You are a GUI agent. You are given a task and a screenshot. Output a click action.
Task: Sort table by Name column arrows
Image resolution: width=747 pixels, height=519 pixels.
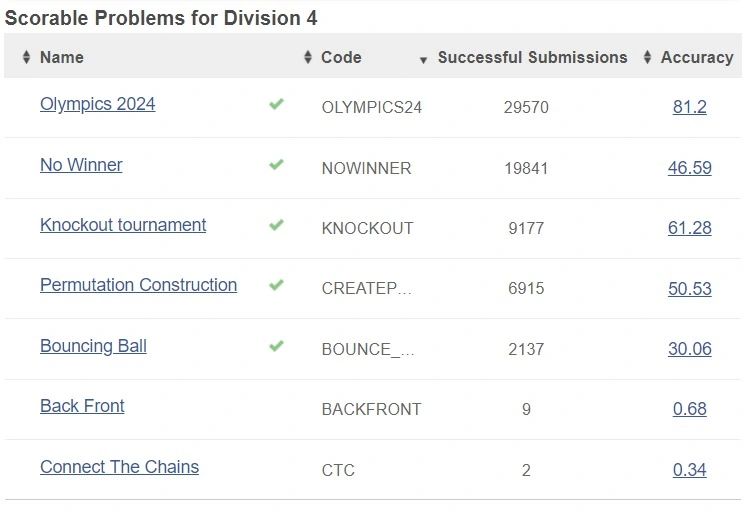pos(27,57)
